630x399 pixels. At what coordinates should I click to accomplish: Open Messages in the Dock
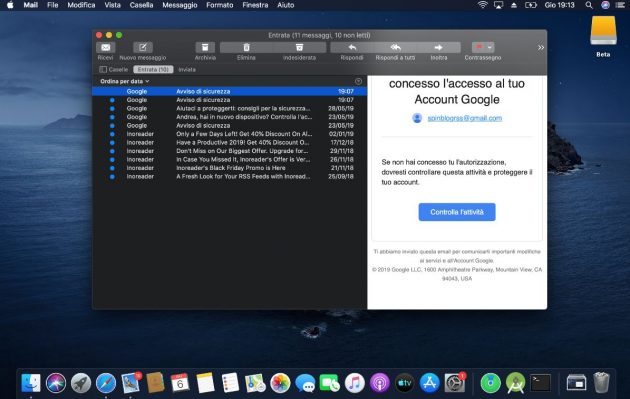pos(305,383)
